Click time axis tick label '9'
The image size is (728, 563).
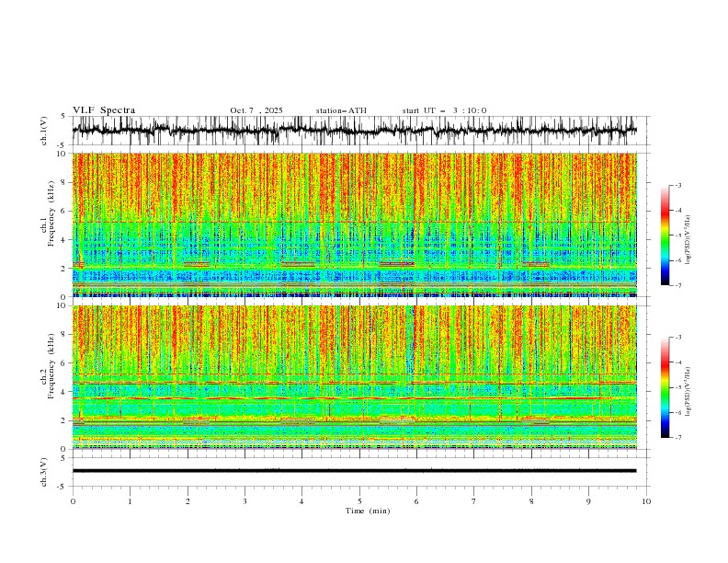coord(588,501)
